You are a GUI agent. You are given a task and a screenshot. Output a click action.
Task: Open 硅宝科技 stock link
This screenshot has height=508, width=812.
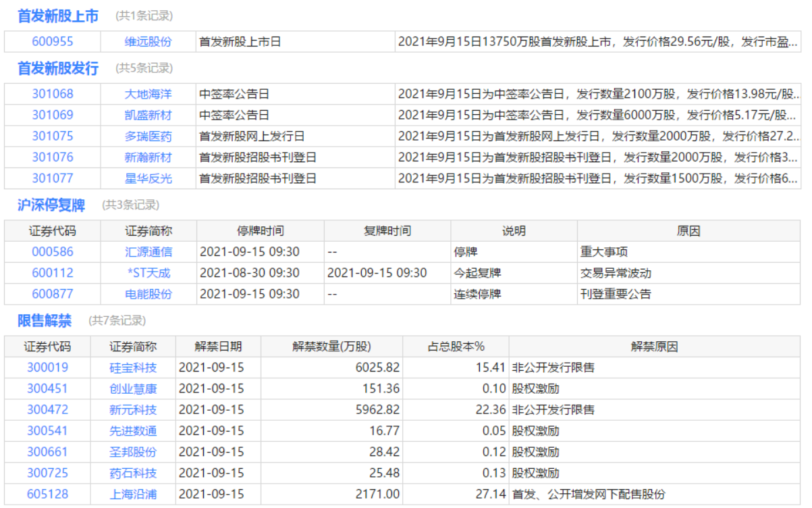pyautogui.click(x=133, y=367)
